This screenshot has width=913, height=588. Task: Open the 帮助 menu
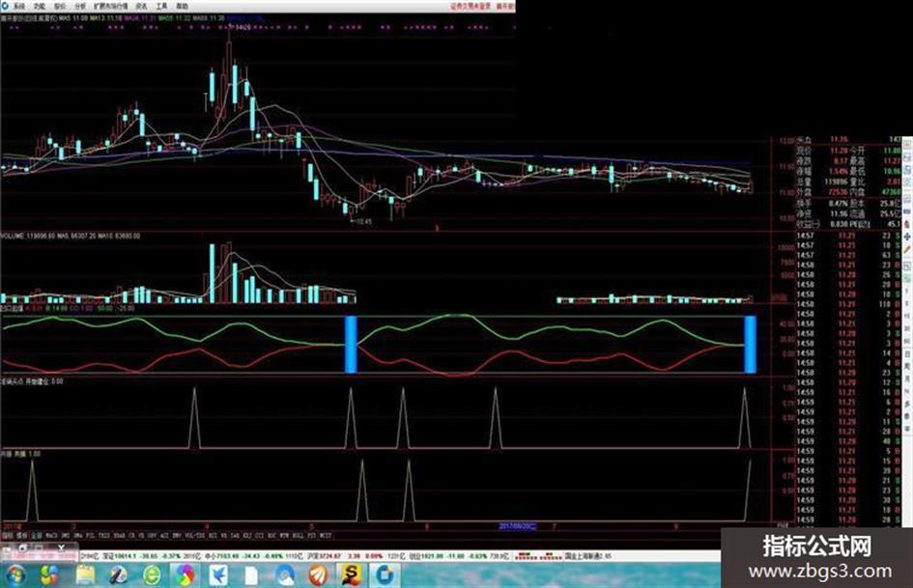pos(183,6)
